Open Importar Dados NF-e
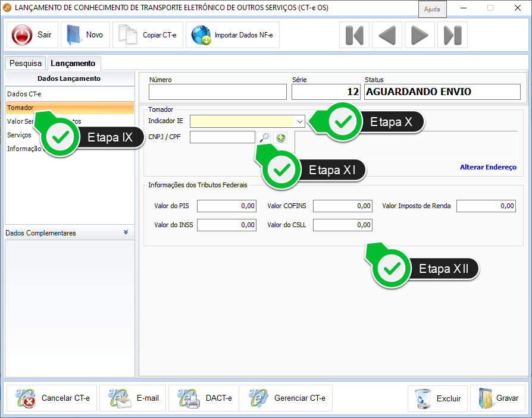Screen dimensions: 532x418 (233, 35)
